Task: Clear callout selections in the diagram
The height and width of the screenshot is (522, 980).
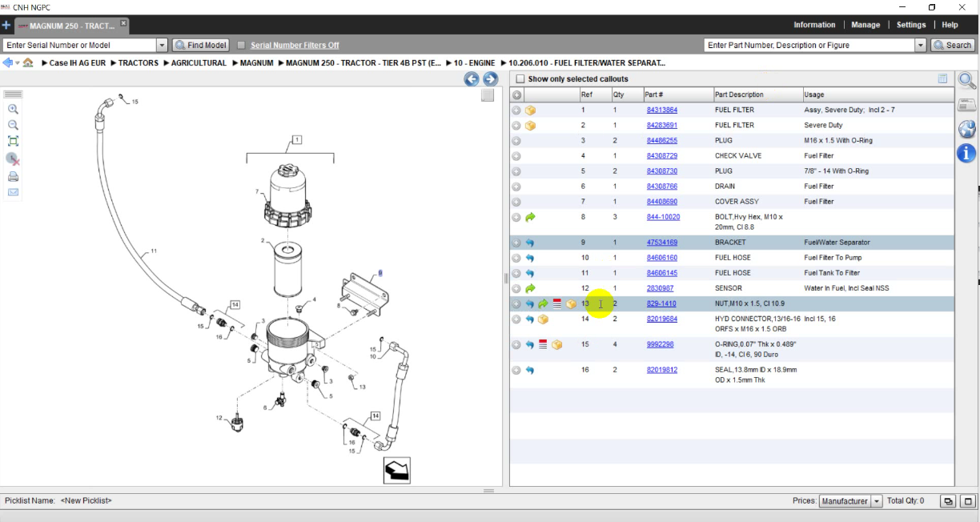Action: [x=13, y=159]
